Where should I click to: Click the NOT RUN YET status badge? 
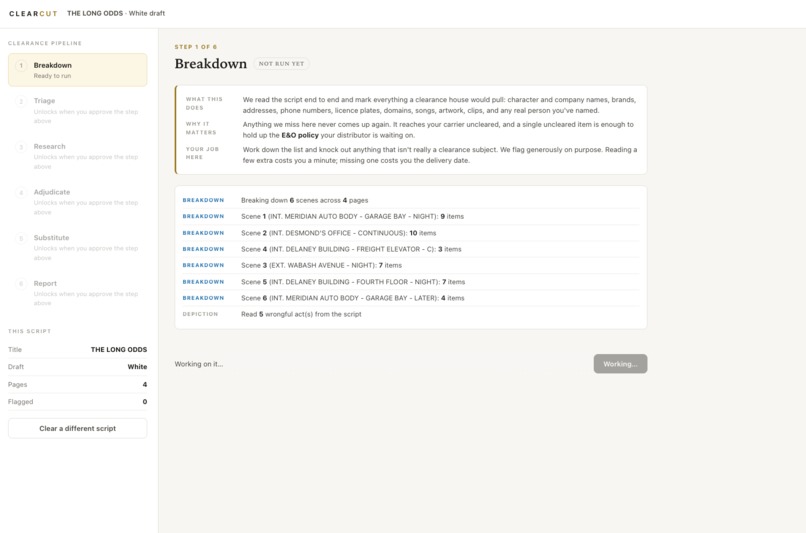[x=281, y=64]
